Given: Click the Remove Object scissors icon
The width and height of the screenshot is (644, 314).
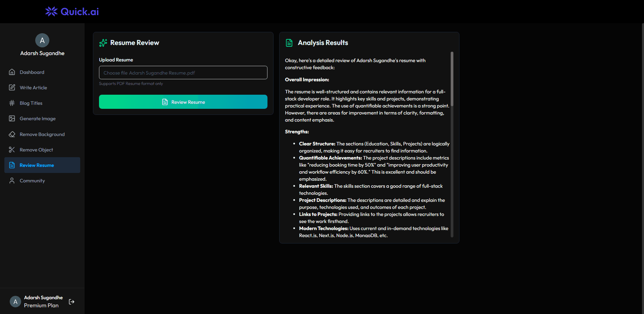Looking at the screenshot, I should pos(12,150).
